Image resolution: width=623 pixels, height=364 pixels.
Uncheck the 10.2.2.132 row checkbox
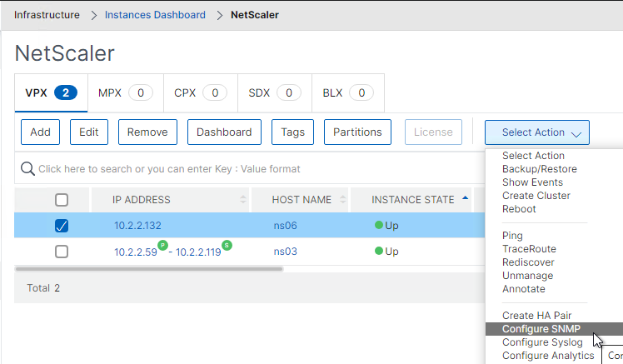tap(62, 226)
